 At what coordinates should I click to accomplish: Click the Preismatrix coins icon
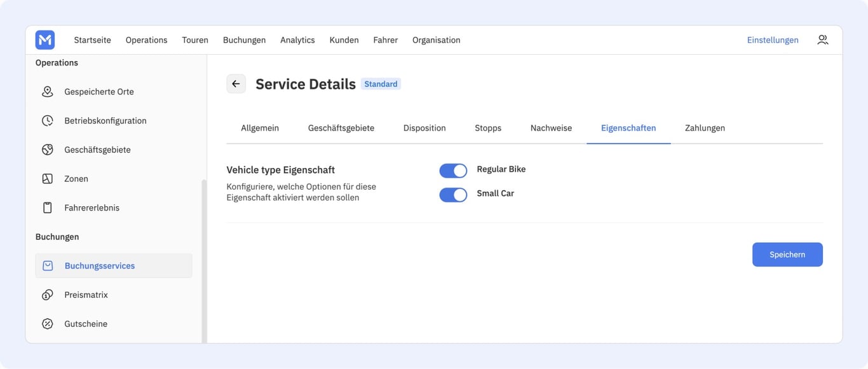tap(48, 295)
